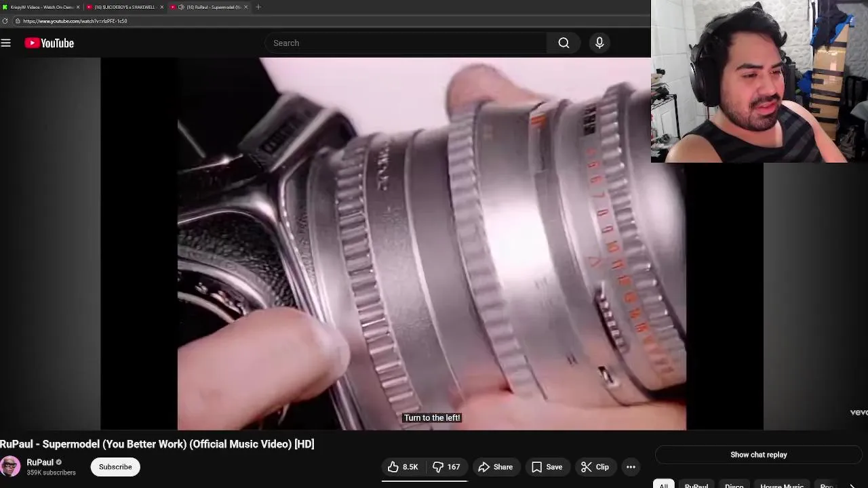Select the All filter chip
This screenshot has height=488, width=868.
click(664, 485)
